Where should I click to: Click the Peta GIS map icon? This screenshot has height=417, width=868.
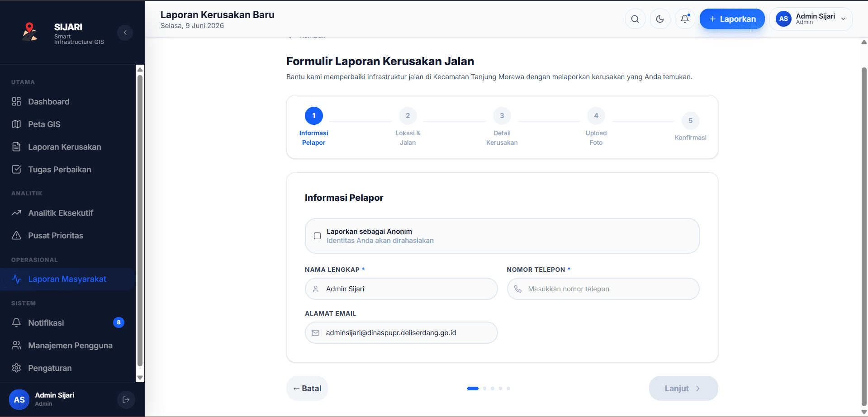click(x=16, y=124)
